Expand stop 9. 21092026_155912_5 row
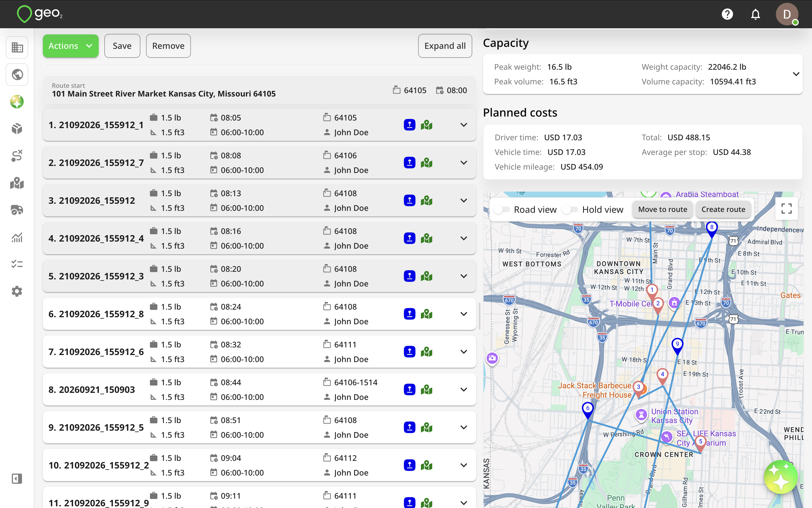 [x=464, y=427]
